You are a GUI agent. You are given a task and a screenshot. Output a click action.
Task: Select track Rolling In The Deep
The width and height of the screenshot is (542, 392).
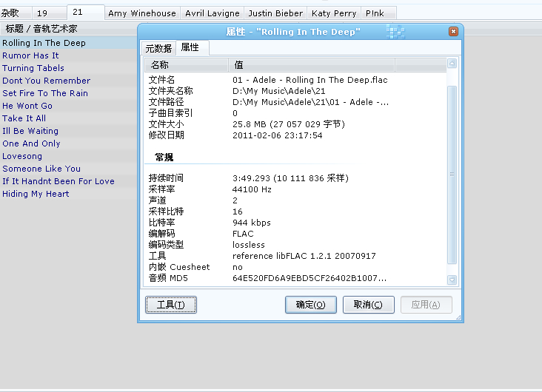68,43
